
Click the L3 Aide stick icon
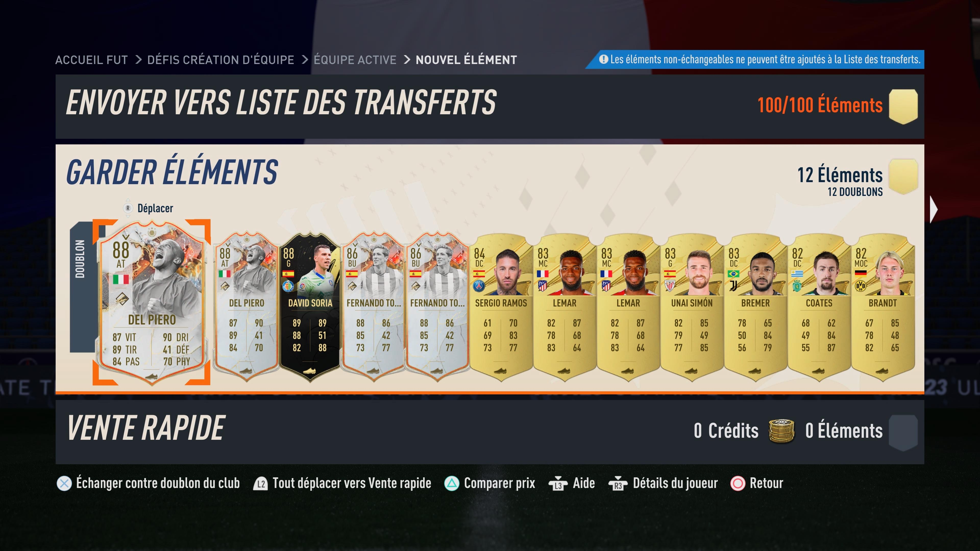[x=558, y=484]
